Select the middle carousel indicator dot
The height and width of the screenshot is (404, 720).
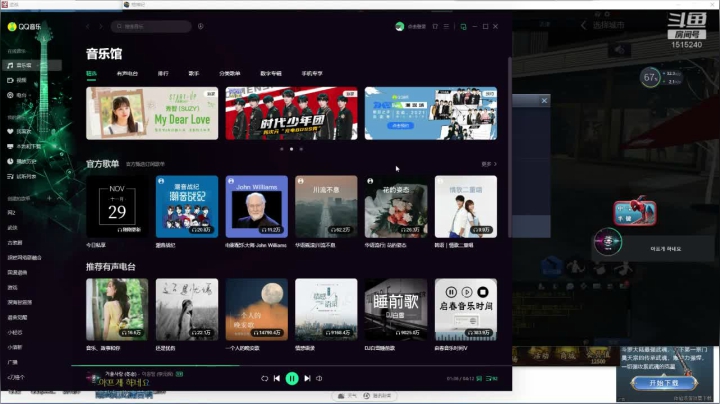292,149
